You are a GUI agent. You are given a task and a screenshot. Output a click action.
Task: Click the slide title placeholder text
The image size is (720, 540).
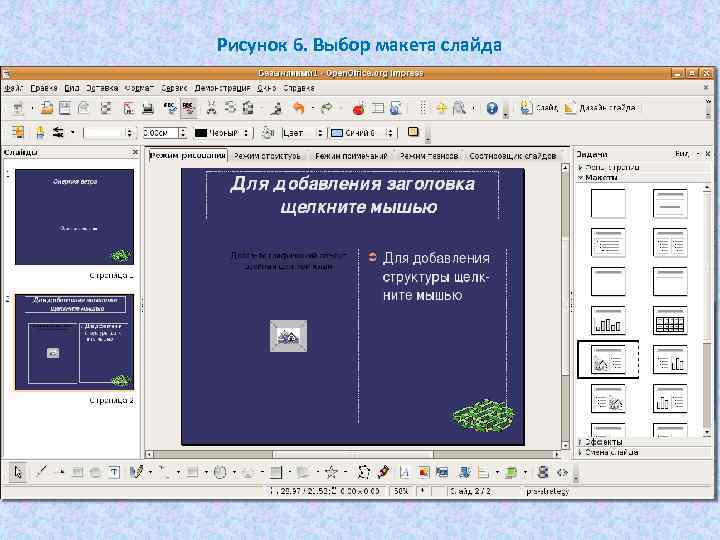[353, 195]
